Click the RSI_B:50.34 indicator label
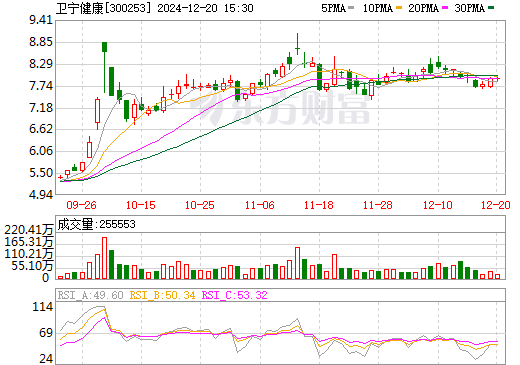The image size is (520, 365). tap(162, 295)
